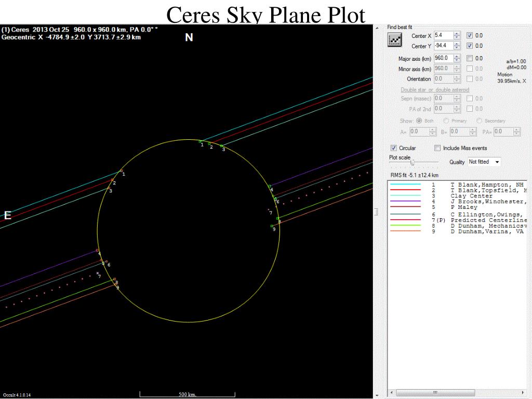Click the purple legend line for observer 4
The height and width of the screenshot is (399, 532).
click(x=405, y=201)
